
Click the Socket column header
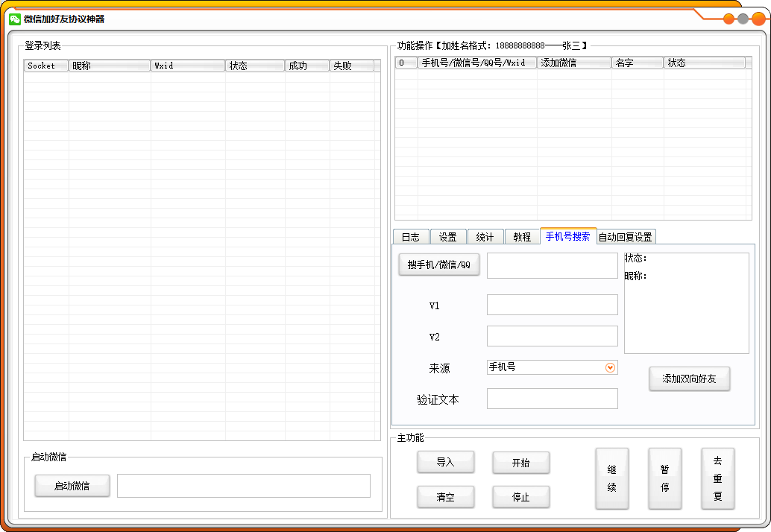pos(46,66)
